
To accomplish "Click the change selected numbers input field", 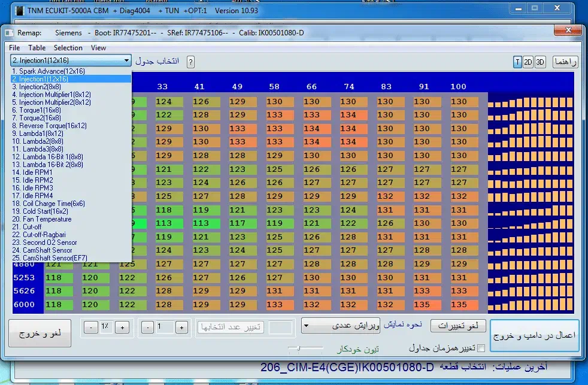I will [x=230, y=327].
